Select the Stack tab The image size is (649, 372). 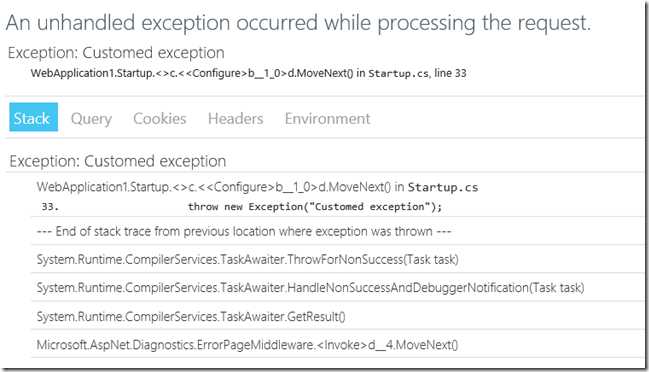tap(34, 117)
